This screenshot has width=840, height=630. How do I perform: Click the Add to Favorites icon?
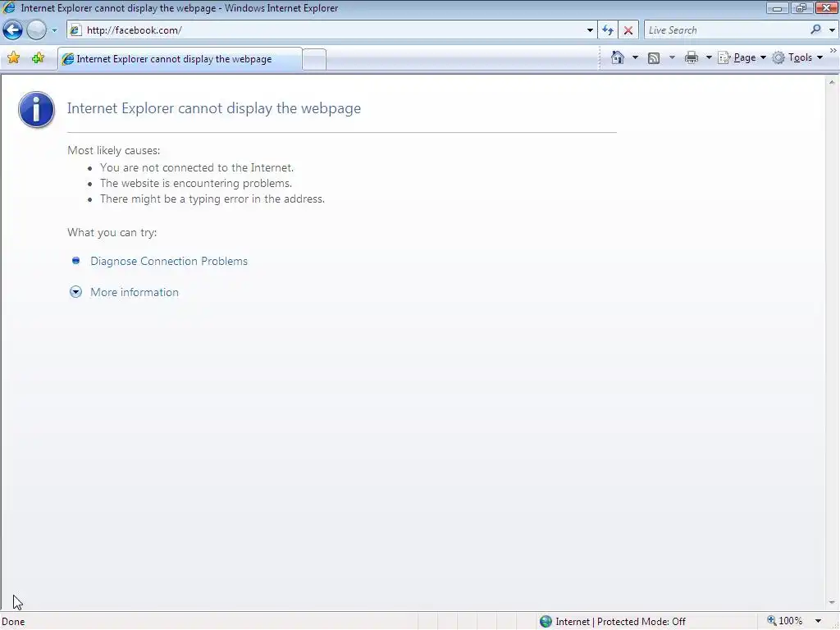[x=38, y=58]
